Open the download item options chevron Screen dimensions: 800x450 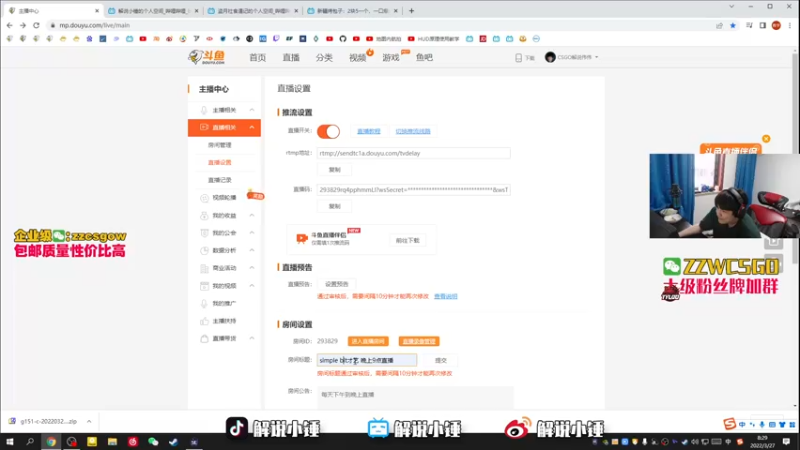coord(89,421)
